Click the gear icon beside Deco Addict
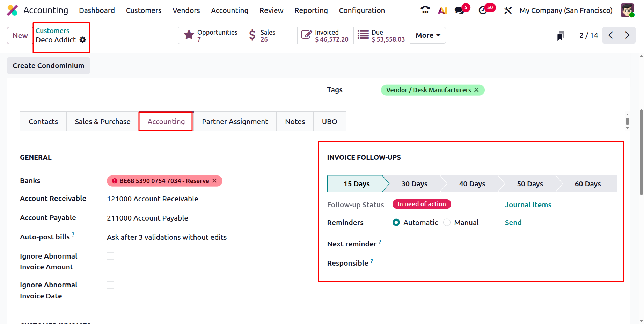644x324 pixels. tap(83, 40)
